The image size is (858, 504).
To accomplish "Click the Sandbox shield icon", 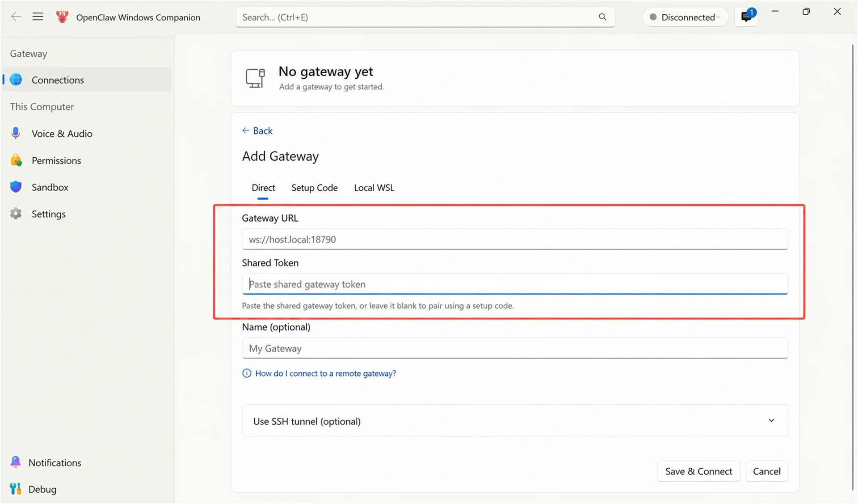I will 16,187.
